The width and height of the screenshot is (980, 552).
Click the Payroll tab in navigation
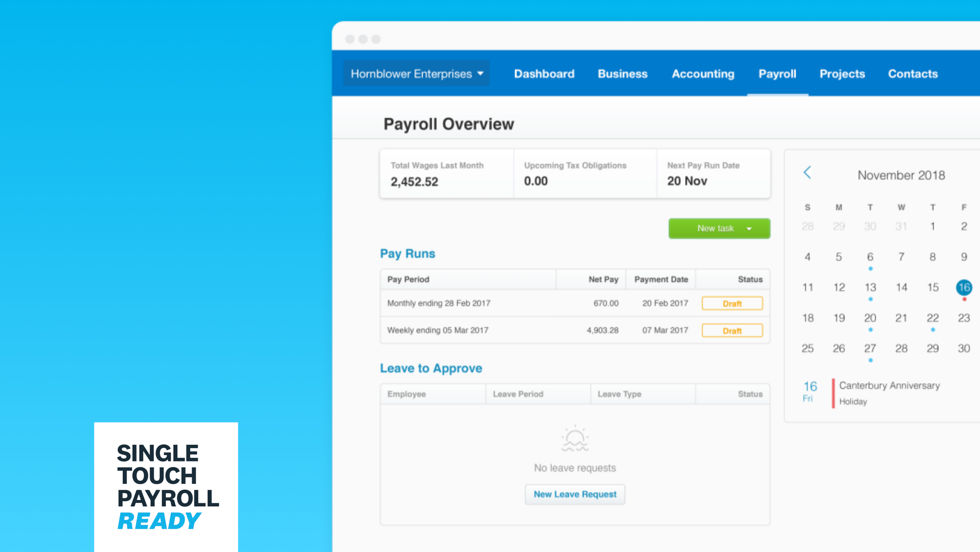[776, 74]
